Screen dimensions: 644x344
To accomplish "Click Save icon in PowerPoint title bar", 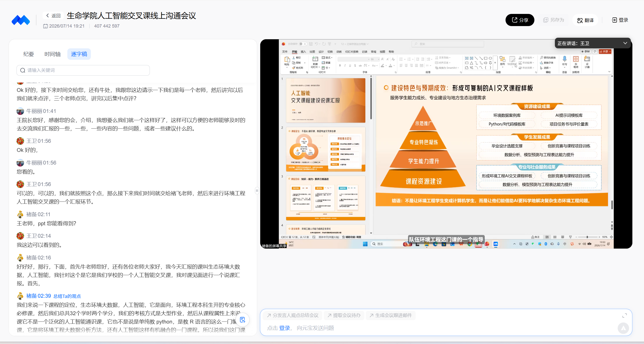I will click(311, 44).
